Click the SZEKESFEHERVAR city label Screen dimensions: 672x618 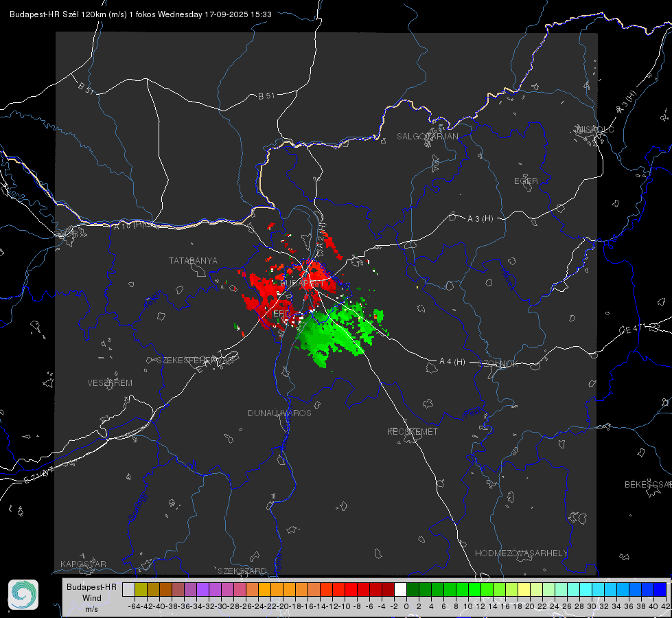coord(196,360)
